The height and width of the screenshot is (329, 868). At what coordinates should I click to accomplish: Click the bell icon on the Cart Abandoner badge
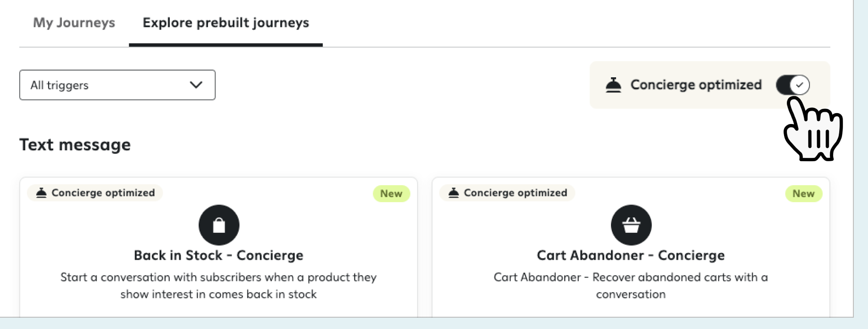pos(454,193)
